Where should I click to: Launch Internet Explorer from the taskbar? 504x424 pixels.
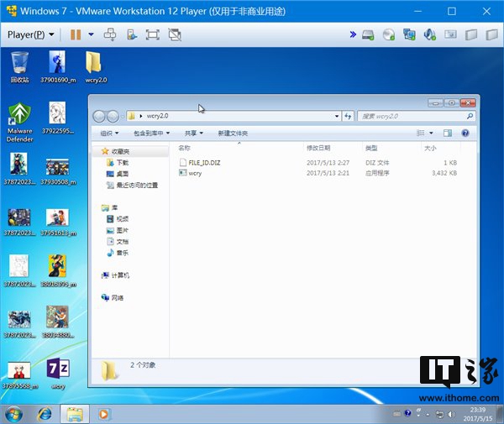[x=44, y=413]
